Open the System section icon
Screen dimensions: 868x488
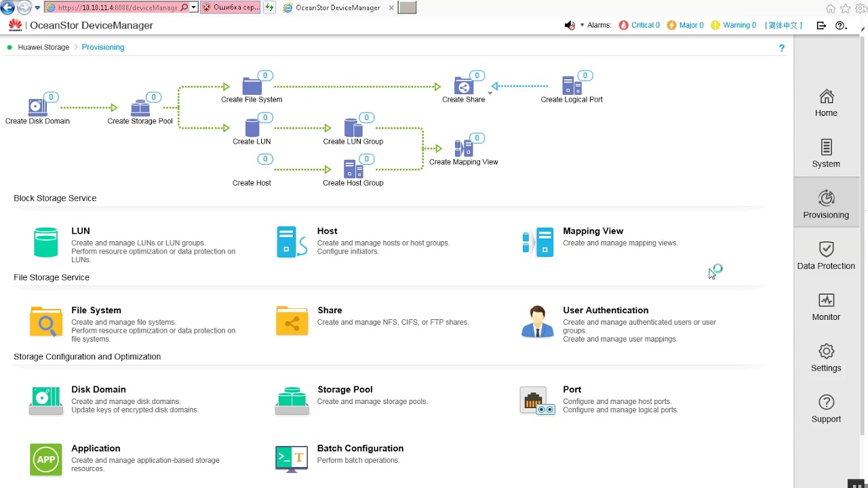pos(826,147)
